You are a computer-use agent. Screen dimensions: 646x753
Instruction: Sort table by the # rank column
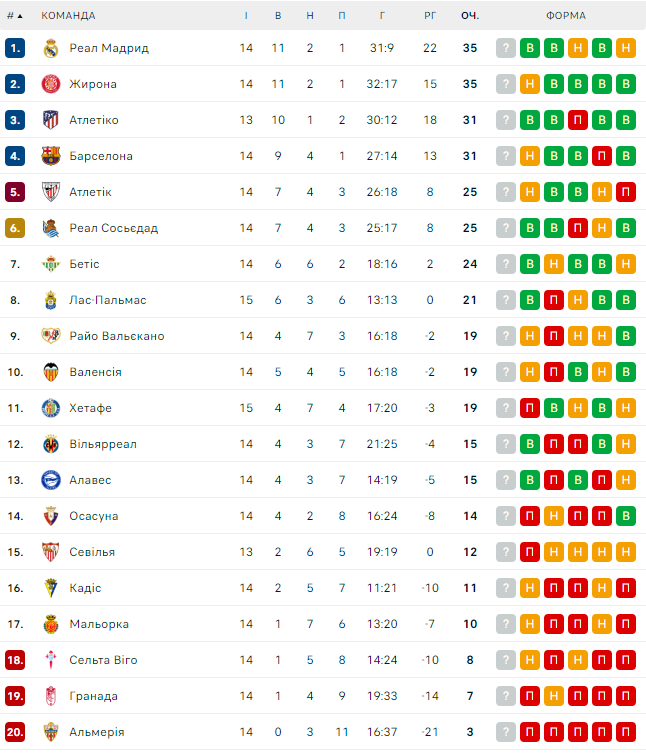point(14,16)
